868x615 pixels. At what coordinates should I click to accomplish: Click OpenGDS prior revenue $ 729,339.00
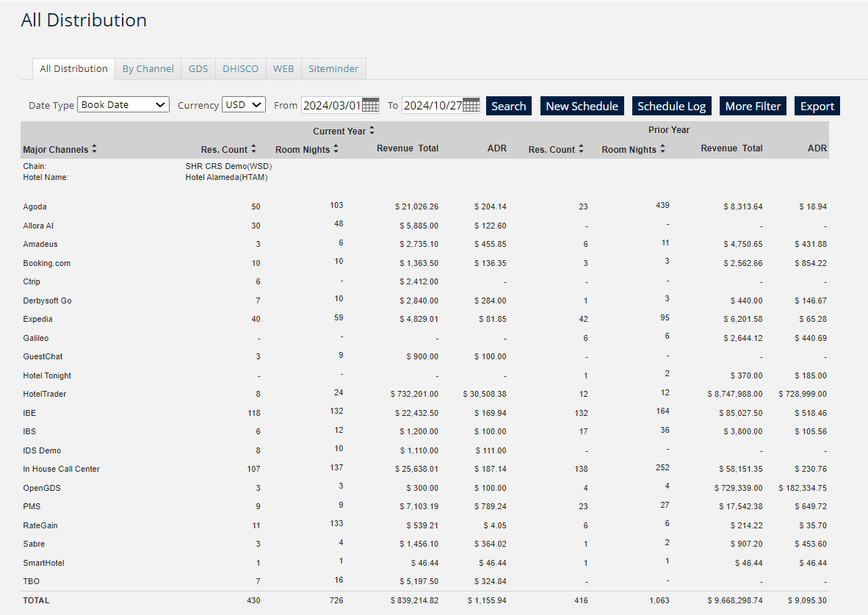tap(738, 488)
